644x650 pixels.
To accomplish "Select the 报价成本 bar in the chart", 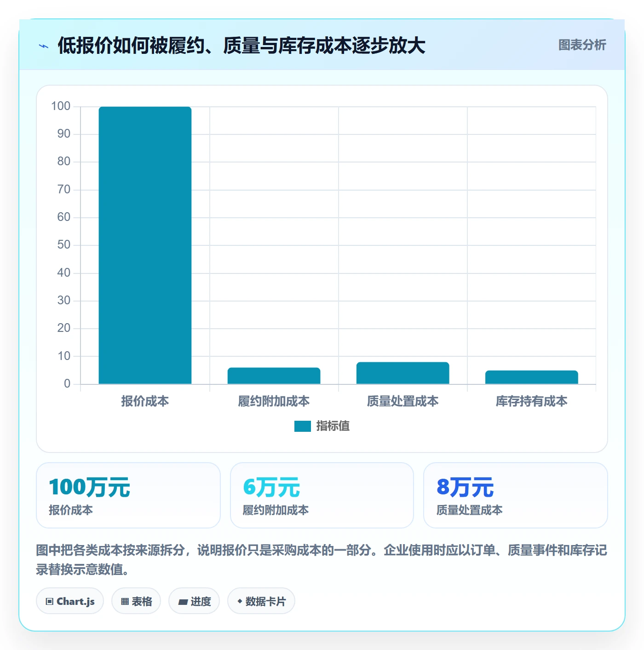I will [145, 245].
